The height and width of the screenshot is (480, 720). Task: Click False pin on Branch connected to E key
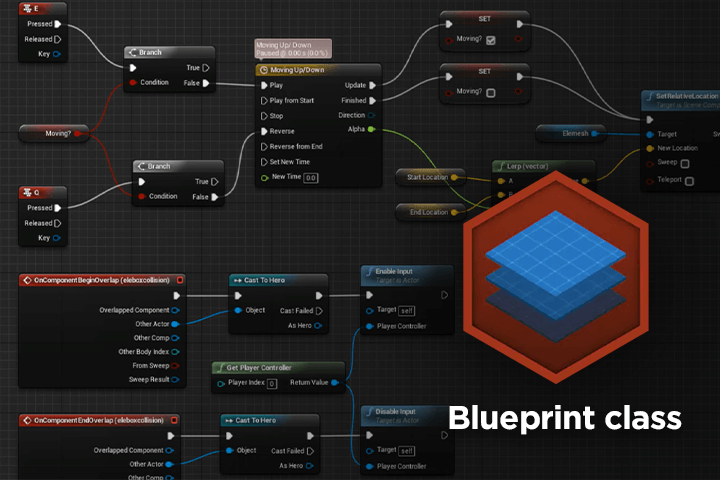206,83
